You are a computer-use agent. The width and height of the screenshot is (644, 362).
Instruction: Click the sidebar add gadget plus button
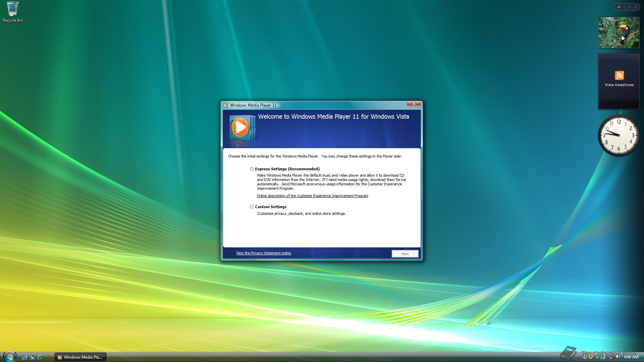[619, 7]
